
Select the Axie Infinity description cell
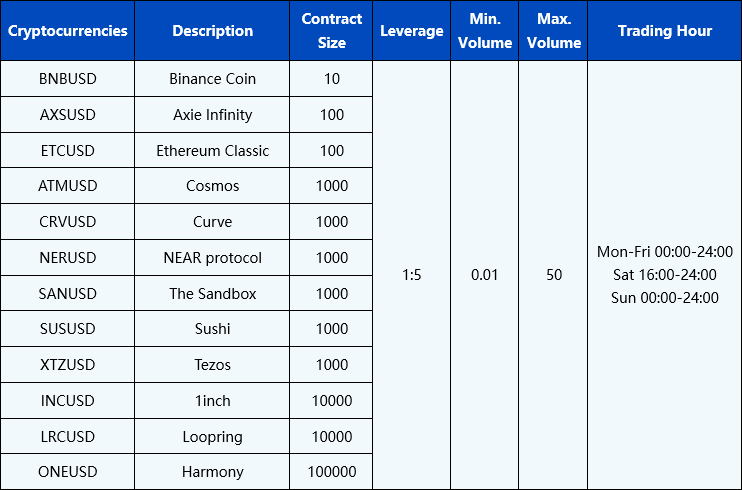pos(212,115)
